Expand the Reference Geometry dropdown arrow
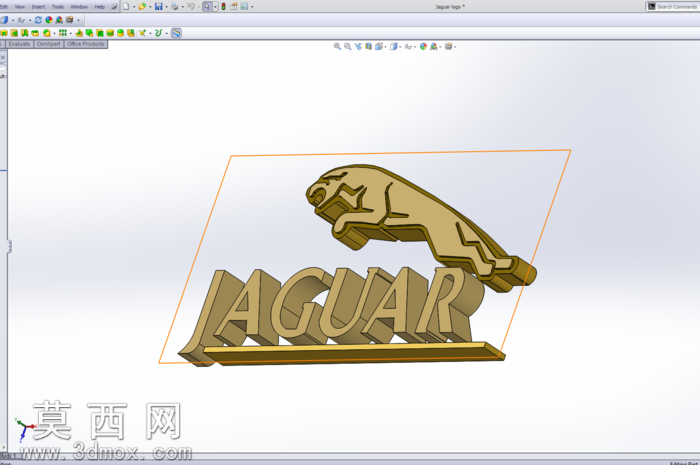This screenshot has width=700, height=465. point(150,33)
